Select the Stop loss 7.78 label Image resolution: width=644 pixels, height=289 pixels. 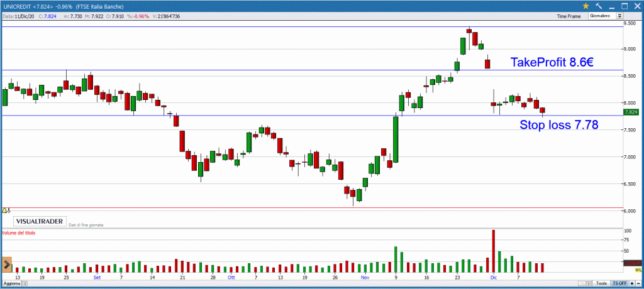click(x=559, y=125)
